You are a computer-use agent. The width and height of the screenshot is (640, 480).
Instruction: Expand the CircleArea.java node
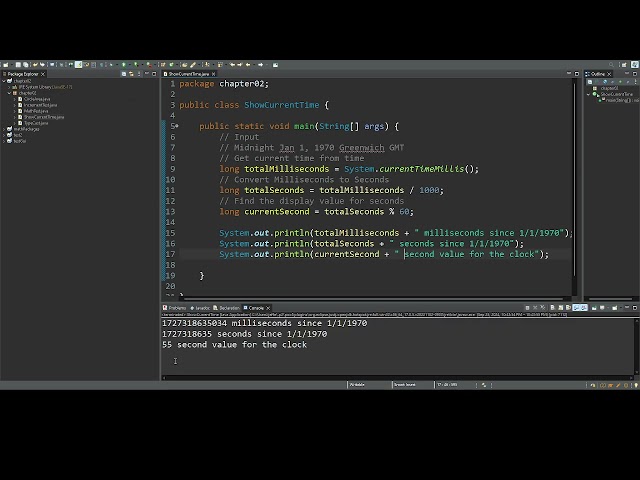coord(15,99)
